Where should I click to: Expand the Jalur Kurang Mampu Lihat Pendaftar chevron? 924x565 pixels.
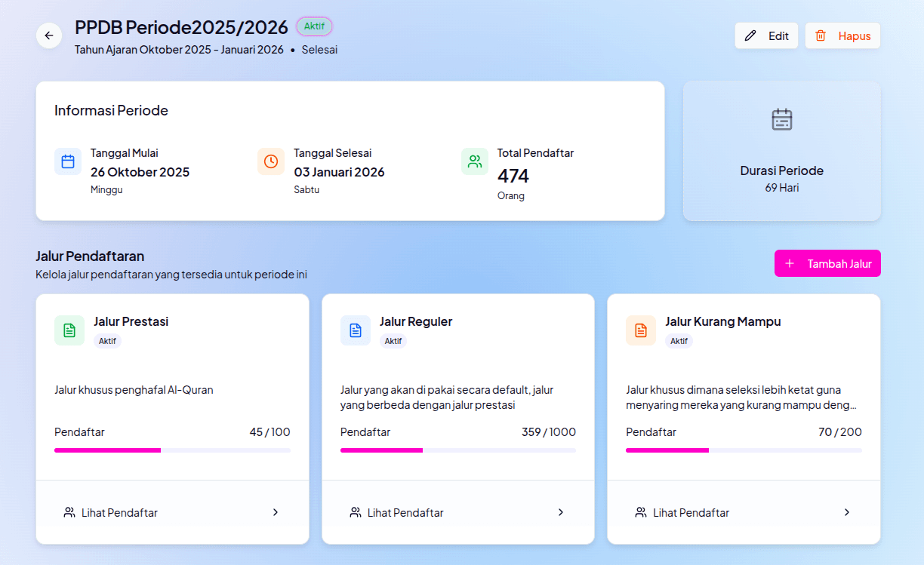(847, 512)
